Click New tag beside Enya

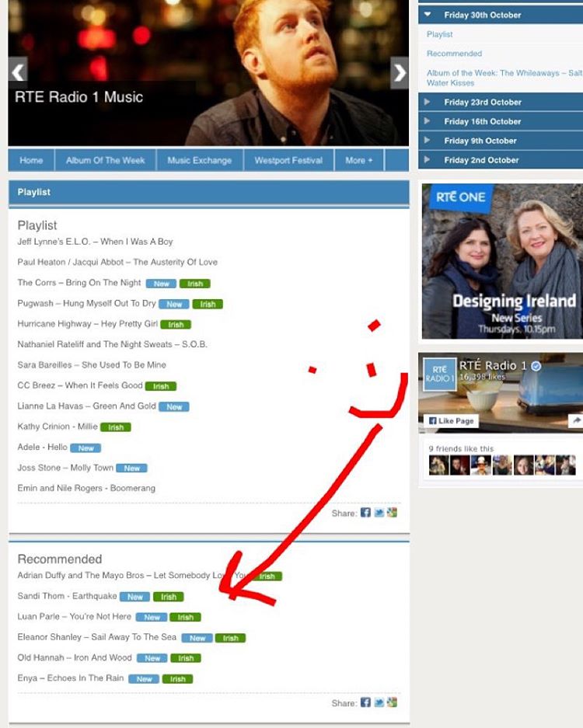[x=144, y=679]
